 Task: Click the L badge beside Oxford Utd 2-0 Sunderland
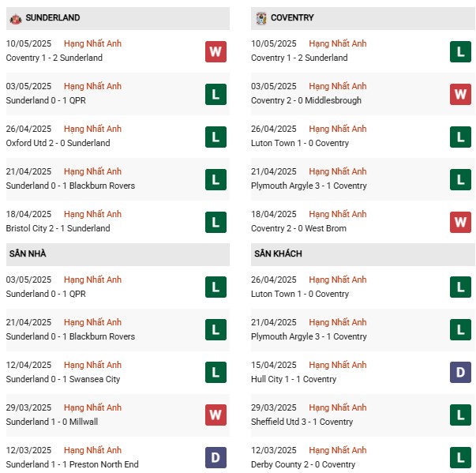coord(216,137)
